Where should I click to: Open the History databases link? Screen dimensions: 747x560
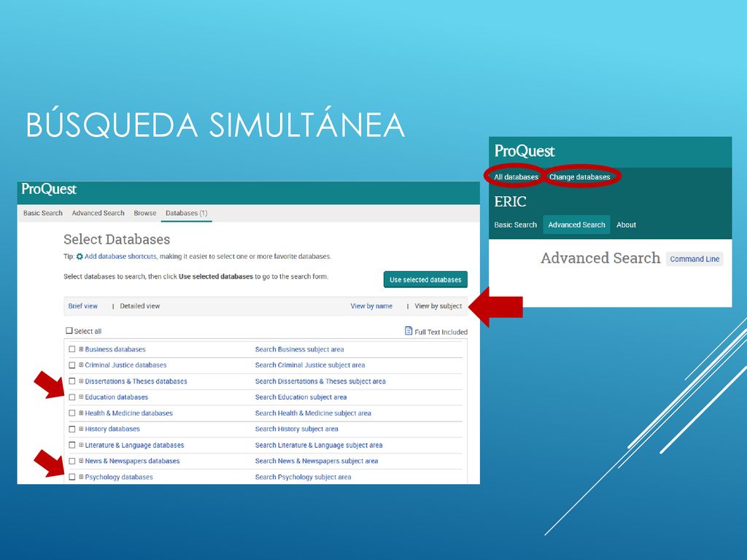click(112, 429)
